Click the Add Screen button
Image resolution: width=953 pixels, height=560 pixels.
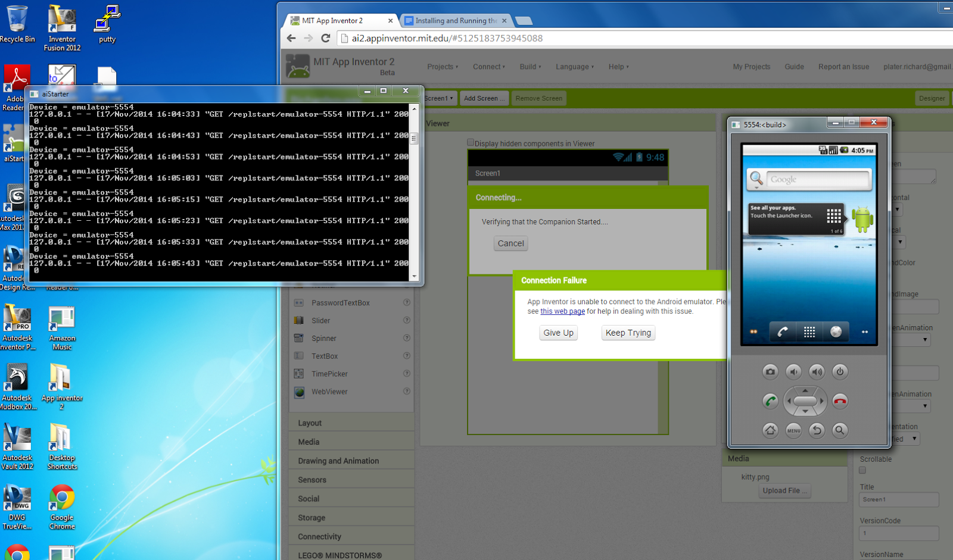tap(484, 98)
